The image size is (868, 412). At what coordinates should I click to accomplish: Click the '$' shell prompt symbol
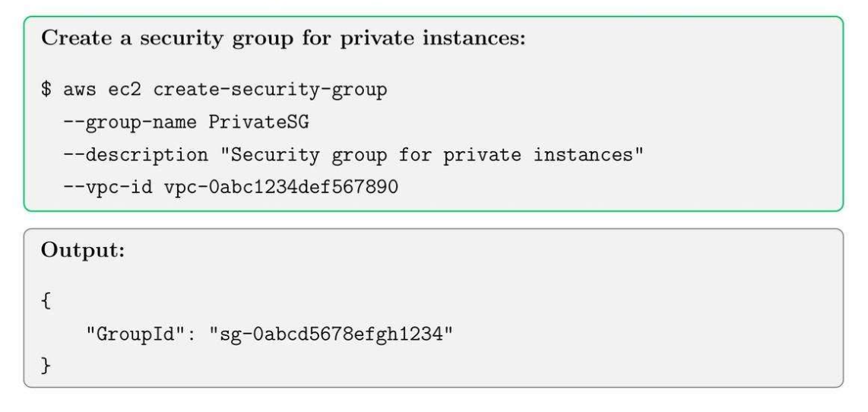[46, 91]
